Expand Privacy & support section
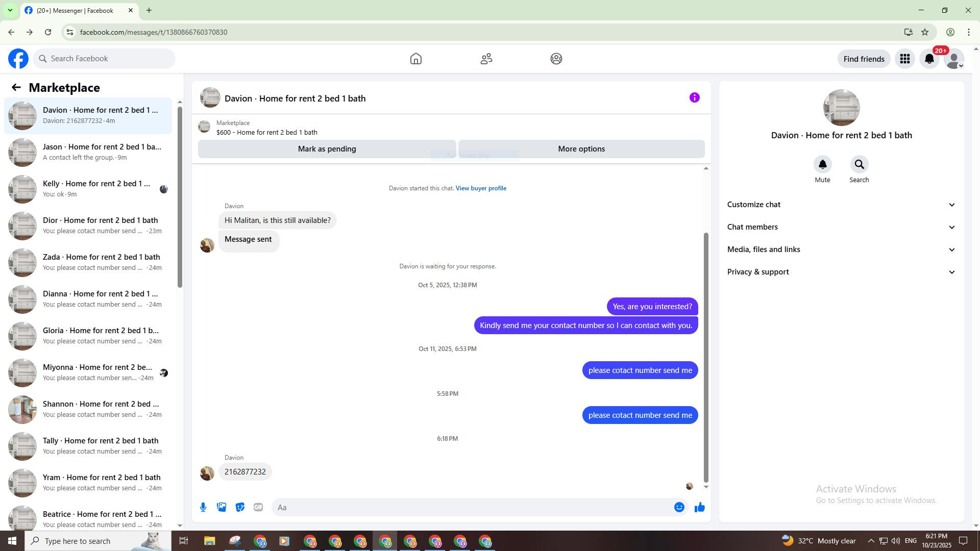 point(841,272)
